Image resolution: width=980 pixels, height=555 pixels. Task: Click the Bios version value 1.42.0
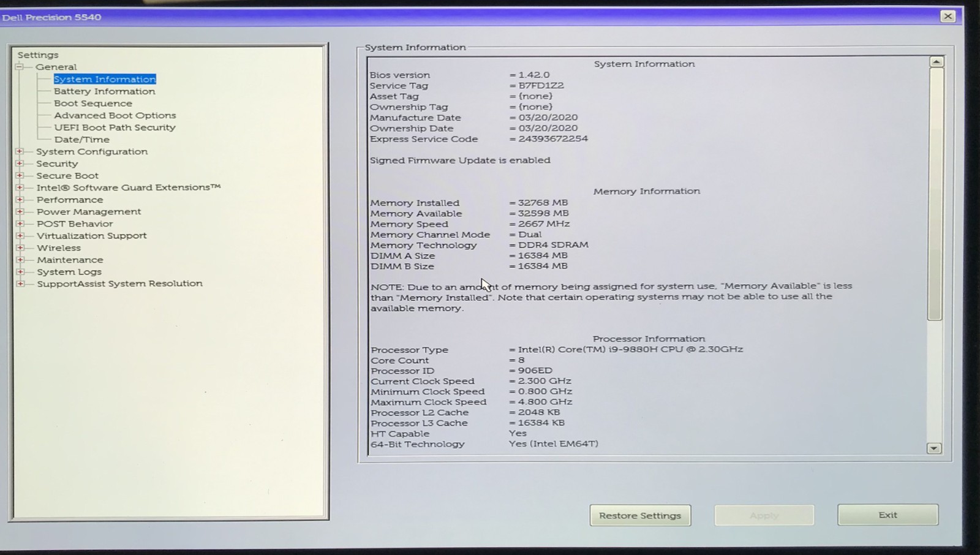pyautogui.click(x=534, y=75)
